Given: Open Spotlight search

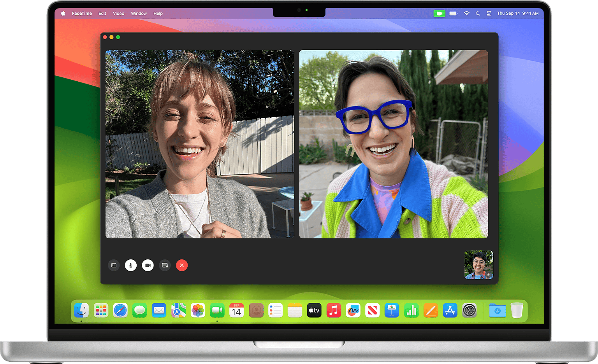Looking at the screenshot, I should (478, 13).
